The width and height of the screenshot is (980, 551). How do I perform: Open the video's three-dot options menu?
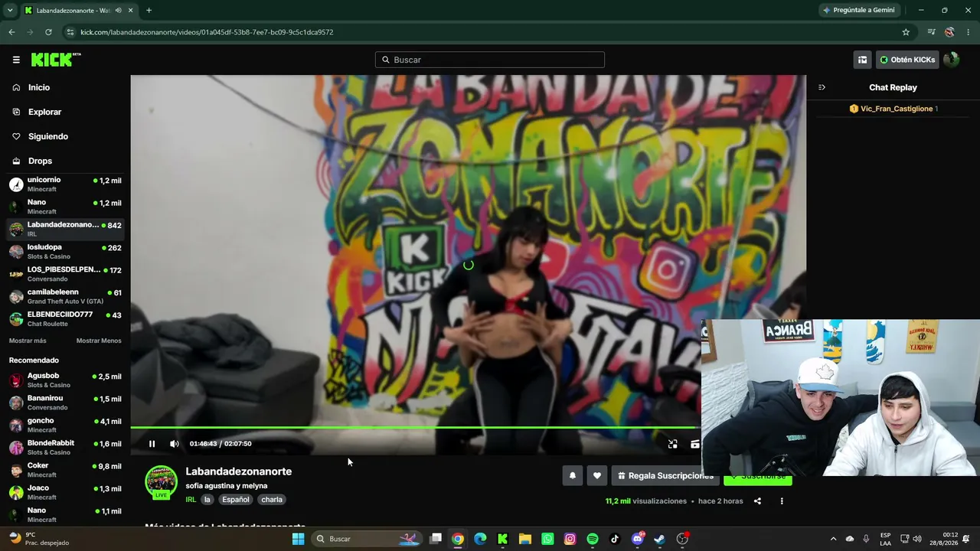[x=782, y=501]
